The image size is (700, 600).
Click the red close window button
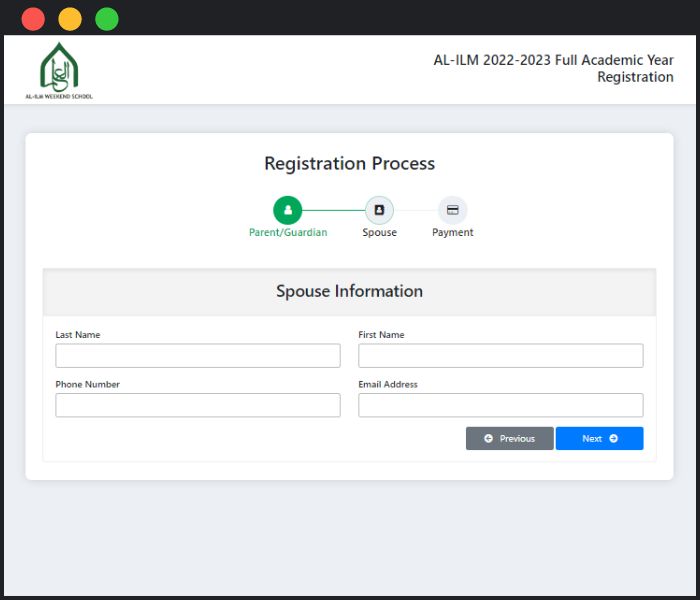point(33,19)
